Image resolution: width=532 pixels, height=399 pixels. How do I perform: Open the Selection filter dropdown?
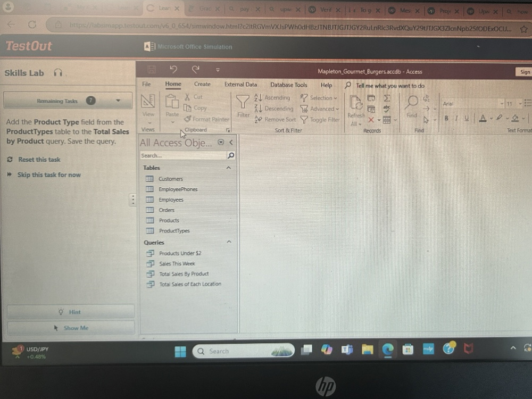(x=319, y=98)
